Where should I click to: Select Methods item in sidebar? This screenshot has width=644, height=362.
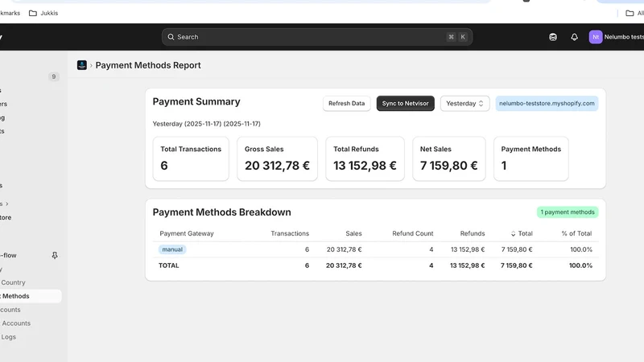click(x=15, y=296)
